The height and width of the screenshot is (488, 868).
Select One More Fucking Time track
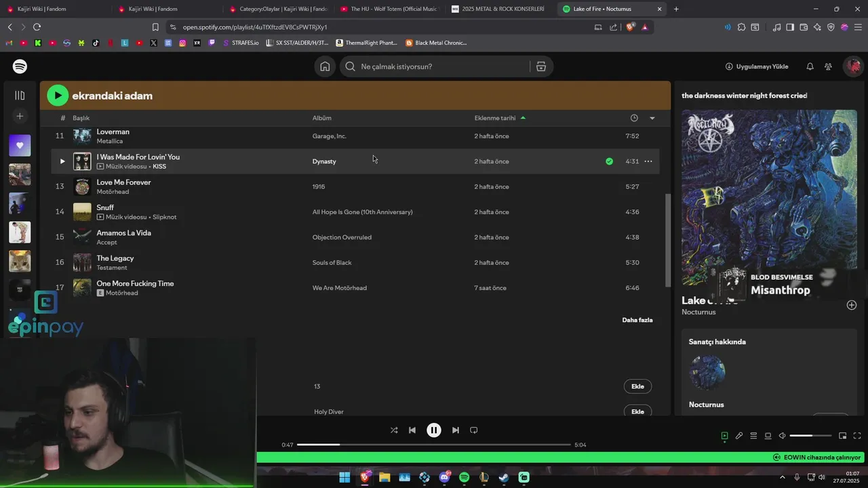[135, 283]
